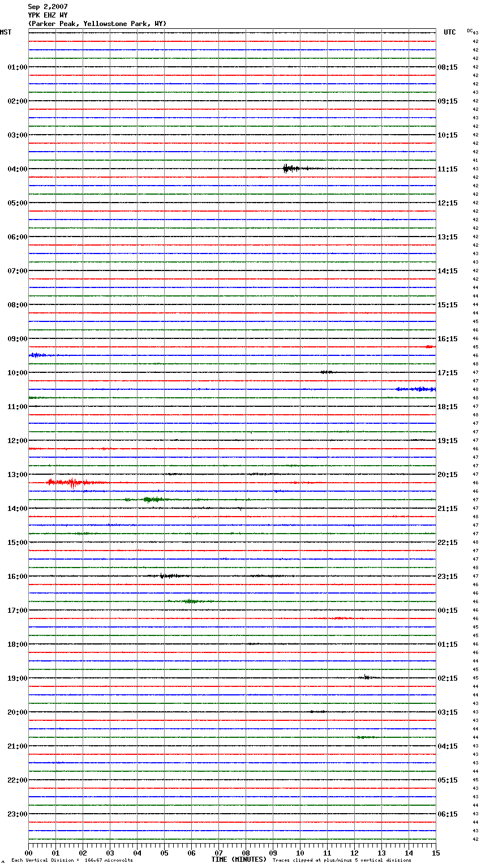Click the "15" minute label on the bottom axis
The width and height of the screenshot is (481, 868).
click(x=436, y=853)
